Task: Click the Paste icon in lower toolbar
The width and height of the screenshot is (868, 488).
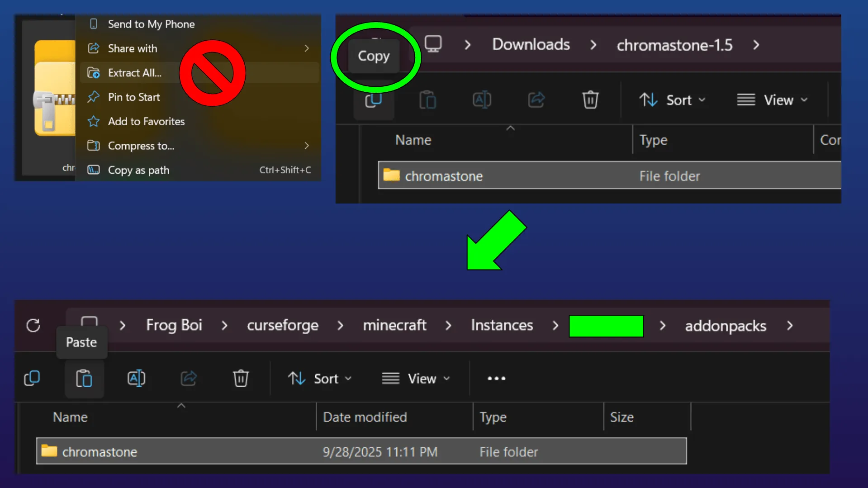Action: [84, 379]
